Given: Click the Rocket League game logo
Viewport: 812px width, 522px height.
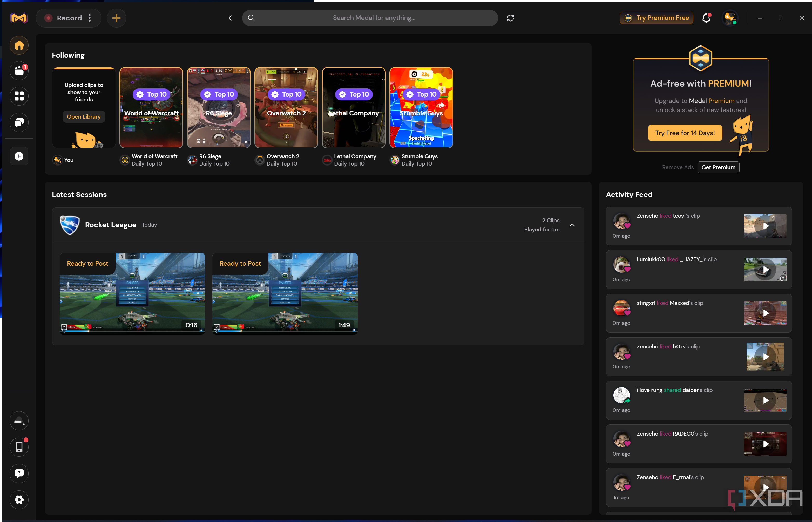Looking at the screenshot, I should coord(70,225).
